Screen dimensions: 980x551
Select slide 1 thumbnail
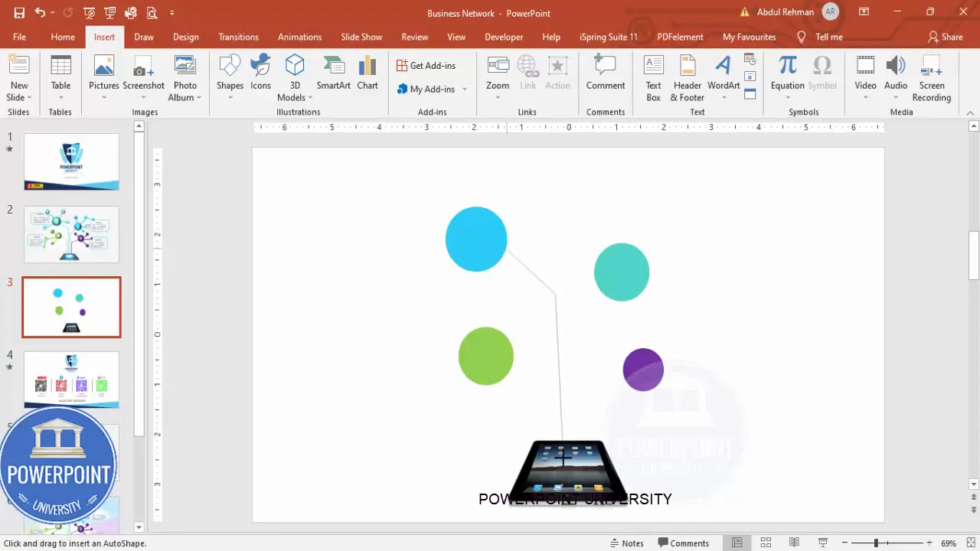point(71,161)
